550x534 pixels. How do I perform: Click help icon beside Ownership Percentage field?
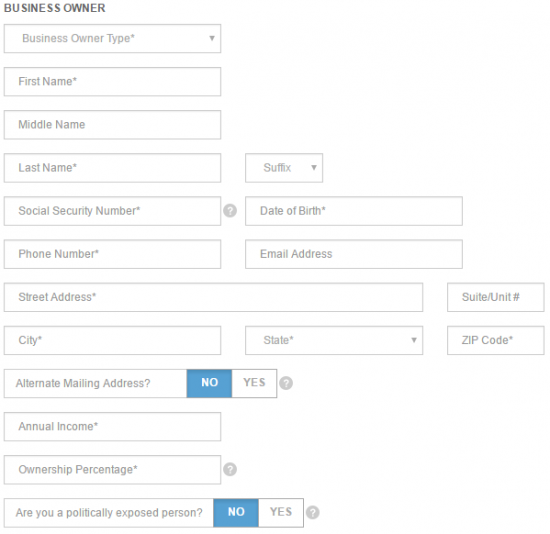point(230,469)
